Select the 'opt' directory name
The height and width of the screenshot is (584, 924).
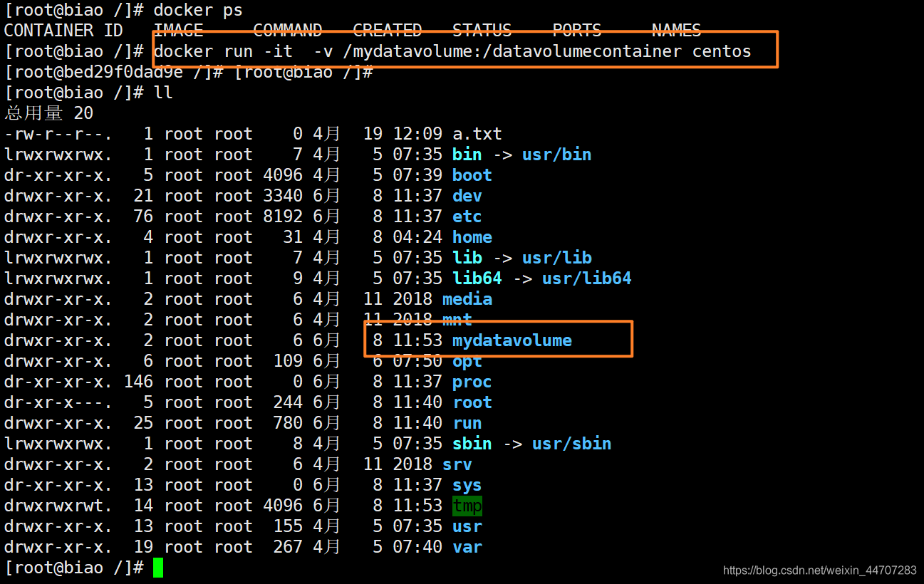pyautogui.click(x=467, y=361)
